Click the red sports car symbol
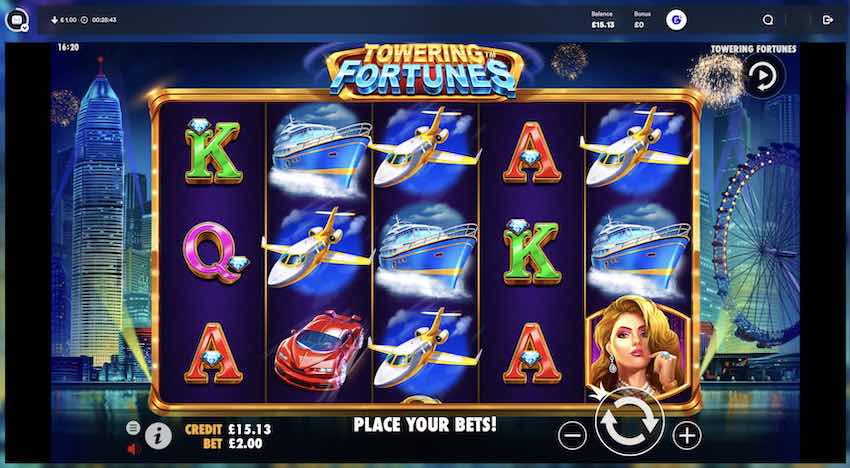The width and height of the screenshot is (850, 468). click(x=319, y=349)
